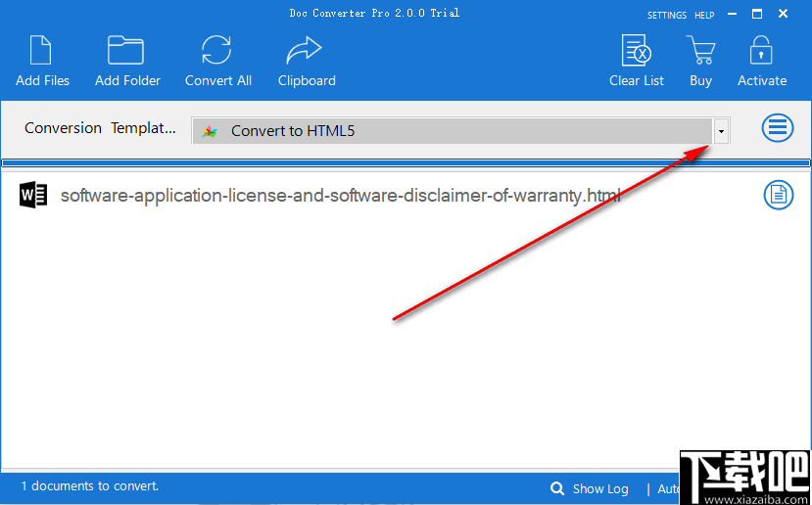Maximize the Doc Converter Pro window
This screenshot has width=812, height=505.
pos(757,15)
